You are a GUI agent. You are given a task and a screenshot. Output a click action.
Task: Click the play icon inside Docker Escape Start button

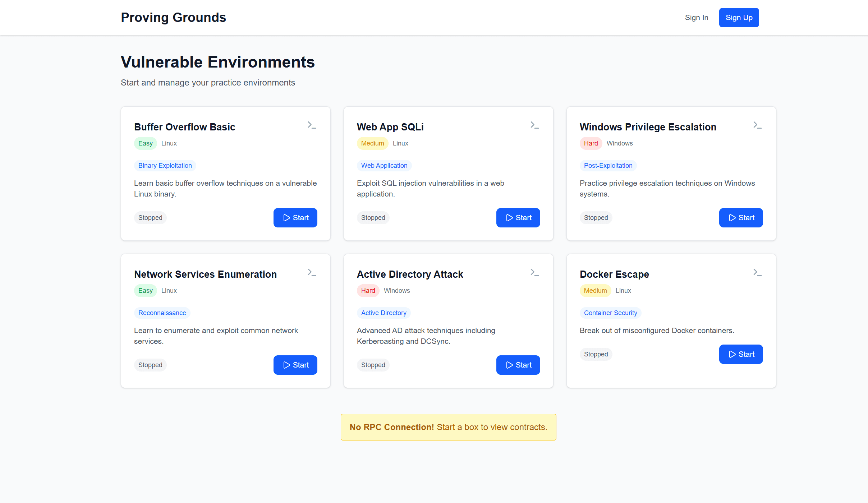(x=732, y=354)
